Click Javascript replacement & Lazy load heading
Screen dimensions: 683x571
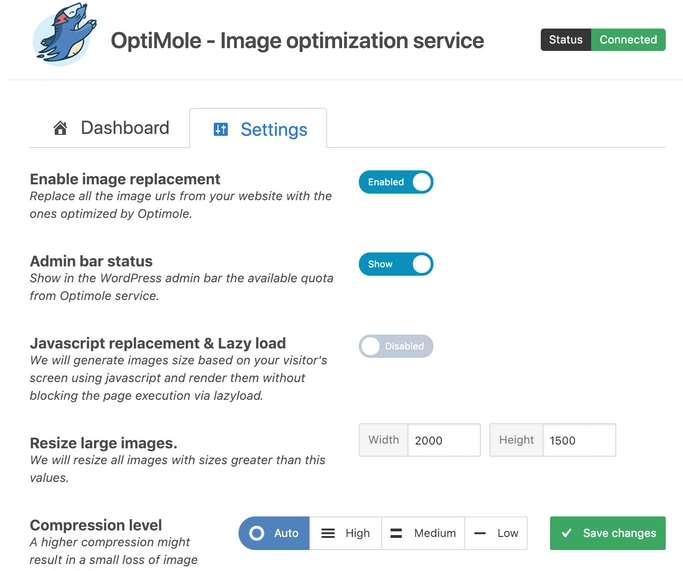pos(158,343)
